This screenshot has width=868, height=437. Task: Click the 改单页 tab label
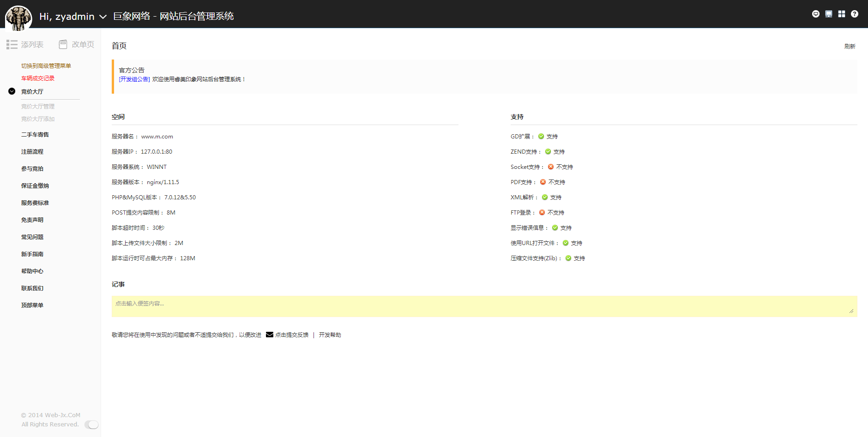tap(83, 44)
